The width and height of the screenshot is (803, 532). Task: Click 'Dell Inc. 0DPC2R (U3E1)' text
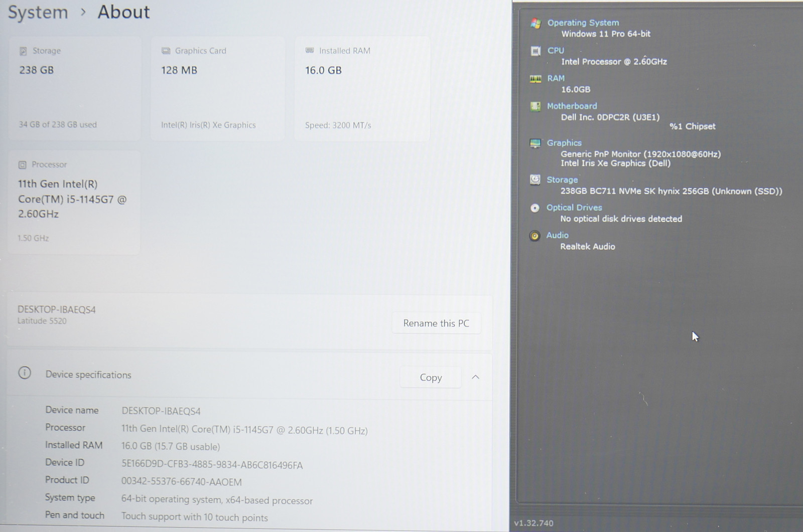(x=610, y=117)
